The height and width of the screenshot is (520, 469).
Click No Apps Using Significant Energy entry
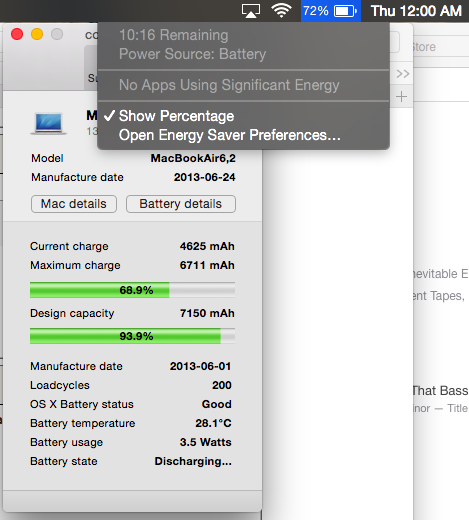click(x=229, y=85)
